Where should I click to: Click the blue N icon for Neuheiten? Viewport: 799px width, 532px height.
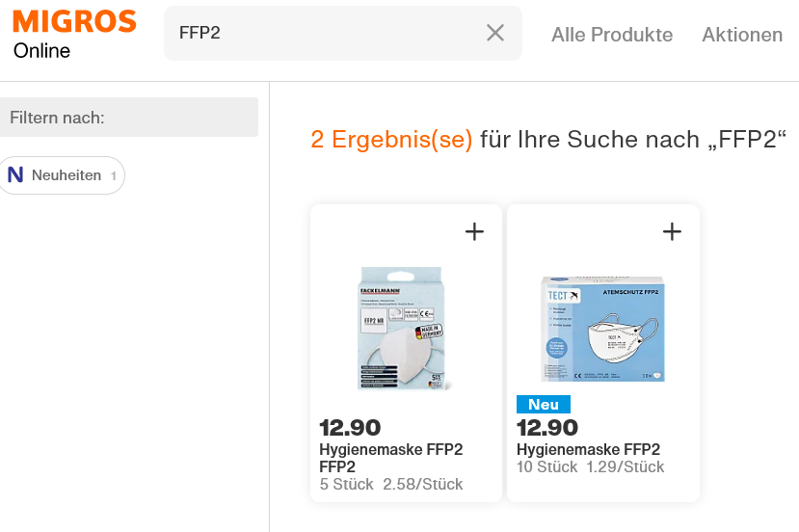click(x=15, y=175)
